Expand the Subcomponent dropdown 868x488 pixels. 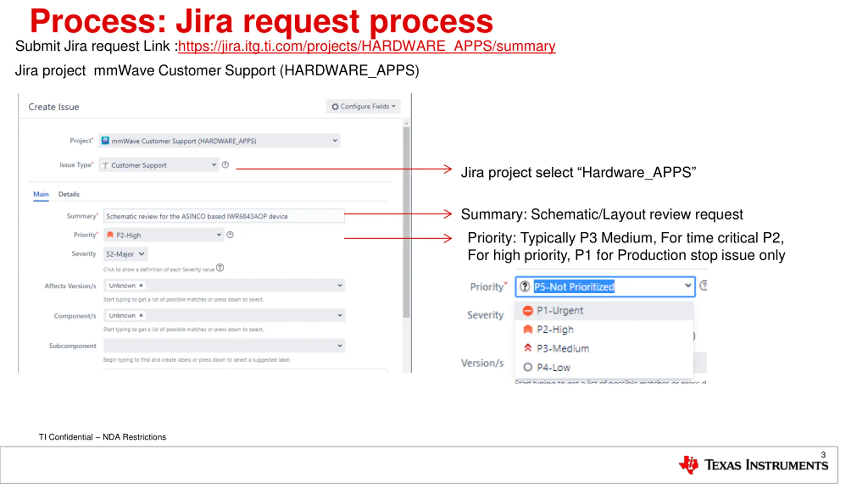click(x=224, y=346)
